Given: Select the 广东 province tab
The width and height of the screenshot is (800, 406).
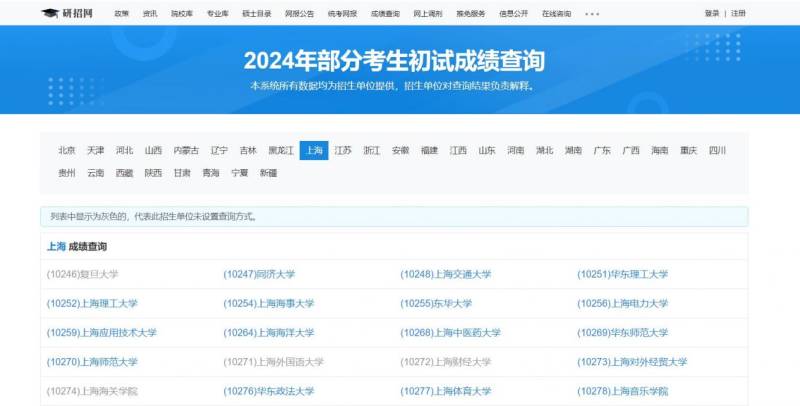Looking at the screenshot, I should pyautogui.click(x=602, y=150).
